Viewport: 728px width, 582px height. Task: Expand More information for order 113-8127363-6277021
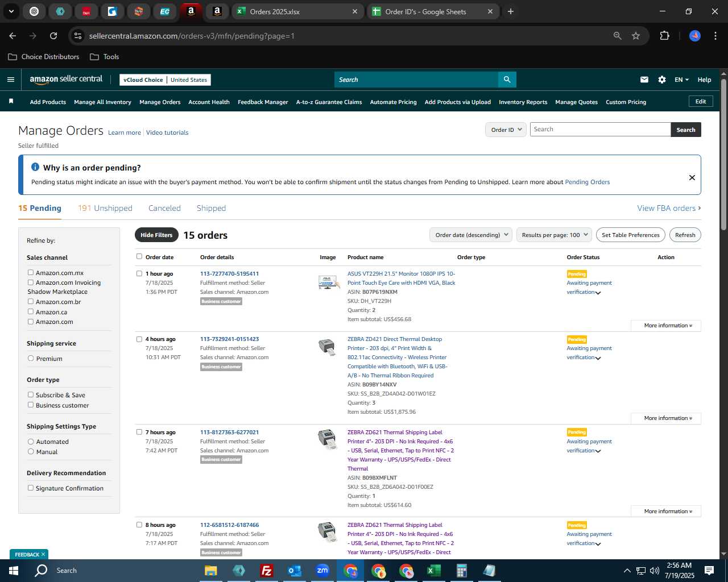point(666,511)
